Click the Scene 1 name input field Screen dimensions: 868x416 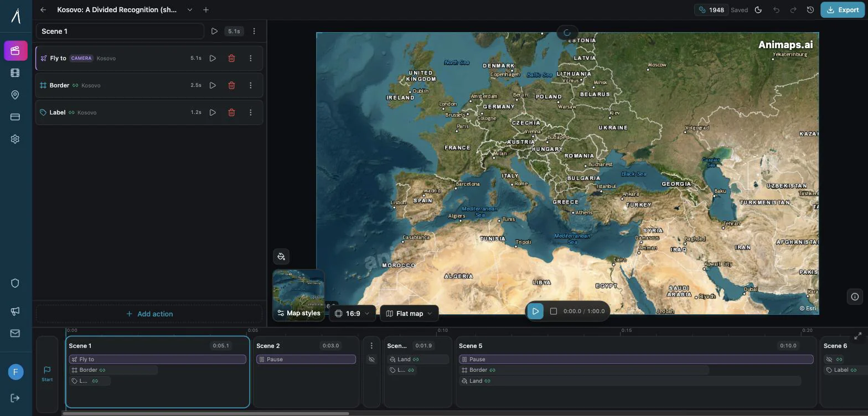pyautogui.click(x=120, y=31)
